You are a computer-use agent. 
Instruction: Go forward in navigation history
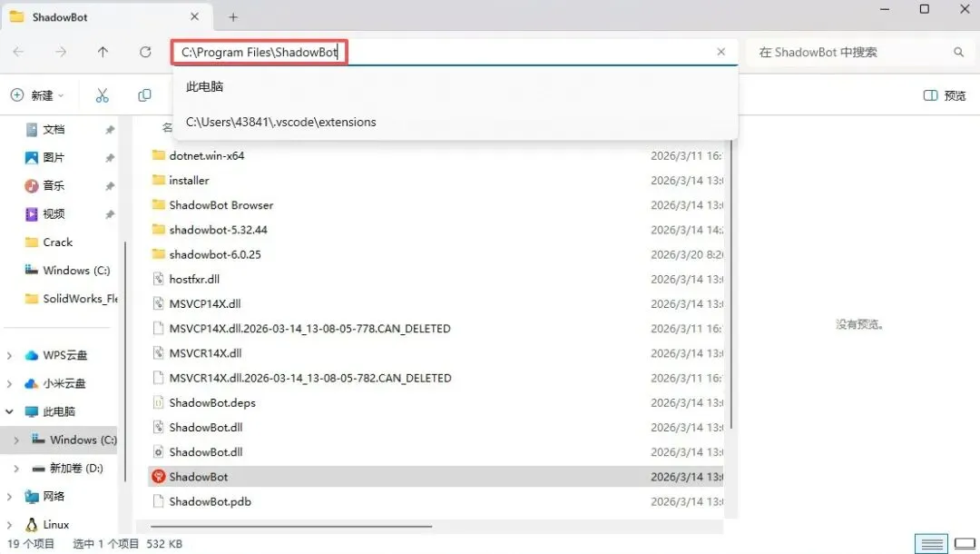coord(61,52)
